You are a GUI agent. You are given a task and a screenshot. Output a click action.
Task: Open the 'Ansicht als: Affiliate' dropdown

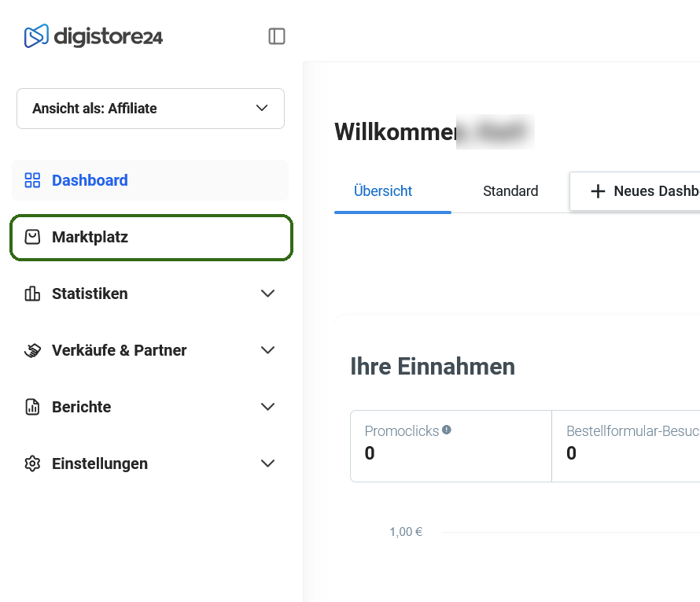click(x=150, y=109)
